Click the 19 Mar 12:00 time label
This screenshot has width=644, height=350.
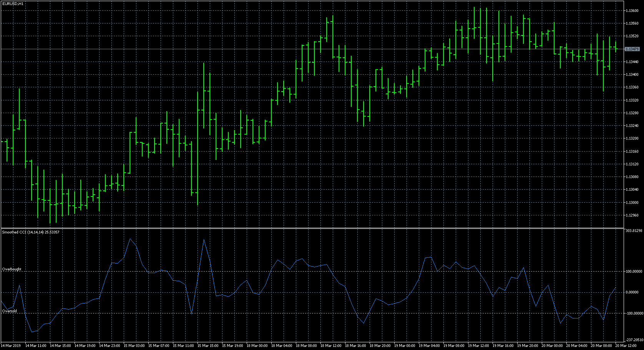[478, 346]
